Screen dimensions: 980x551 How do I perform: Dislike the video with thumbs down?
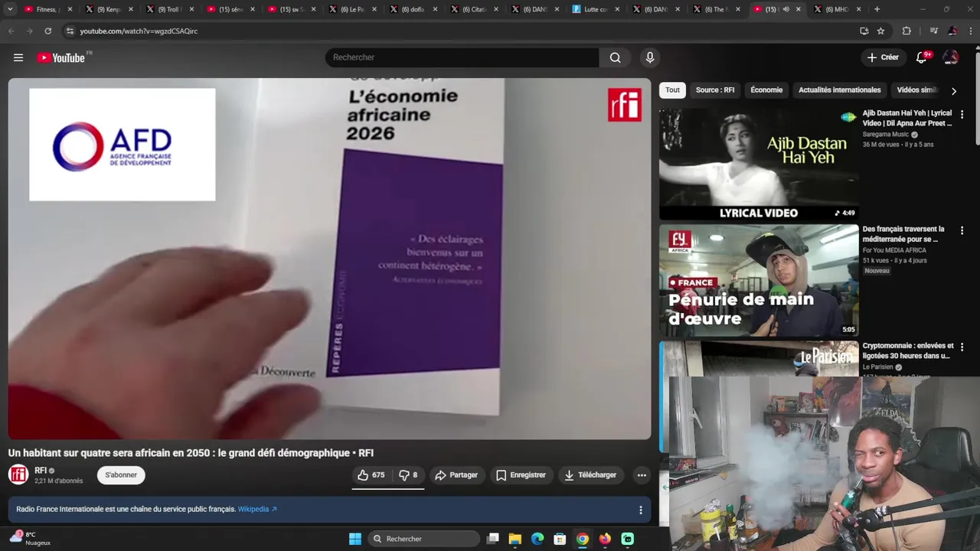(x=408, y=475)
